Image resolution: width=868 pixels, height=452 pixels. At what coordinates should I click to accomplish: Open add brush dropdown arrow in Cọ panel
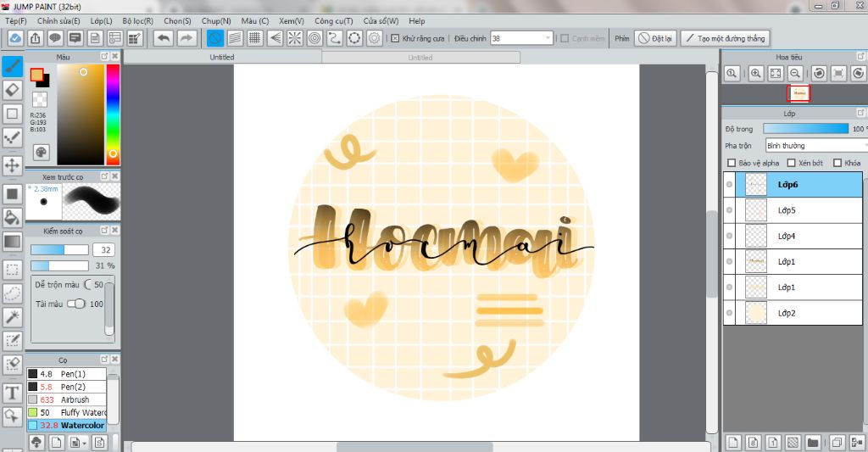pyautogui.click(x=84, y=444)
